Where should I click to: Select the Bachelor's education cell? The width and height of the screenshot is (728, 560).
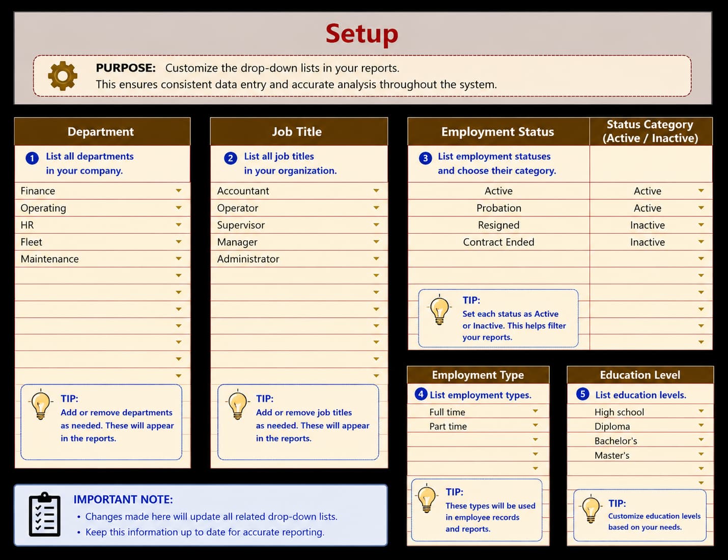coord(640,440)
